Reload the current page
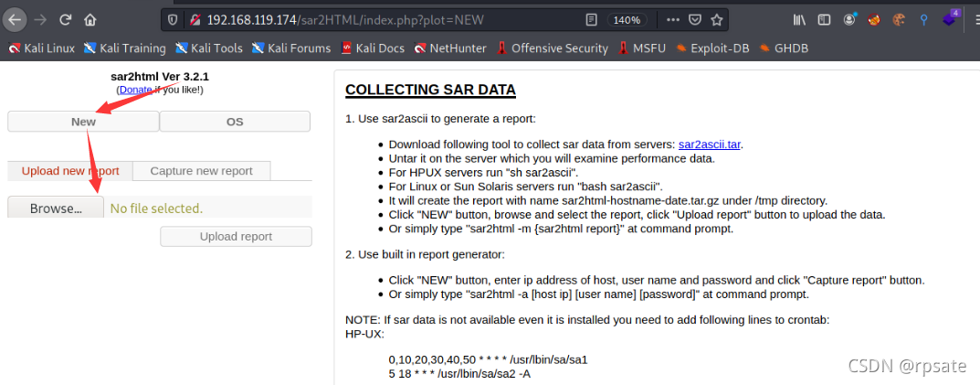 [66, 19]
